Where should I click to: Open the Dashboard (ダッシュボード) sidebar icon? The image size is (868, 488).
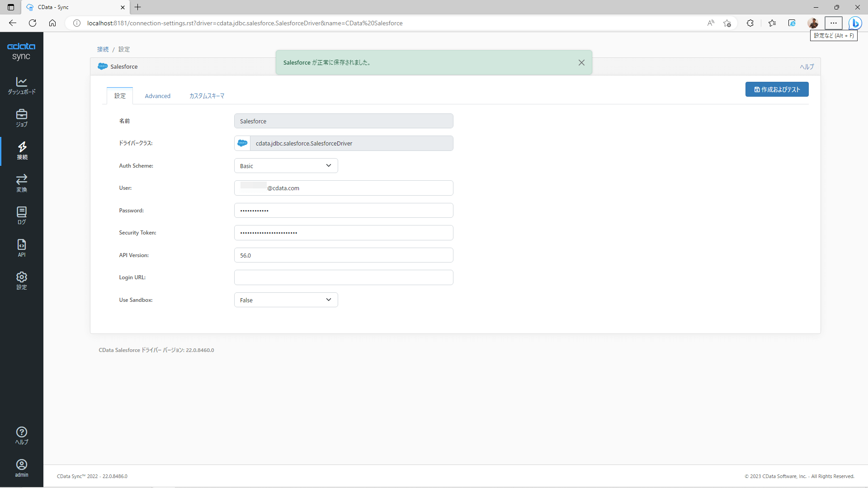tap(21, 85)
